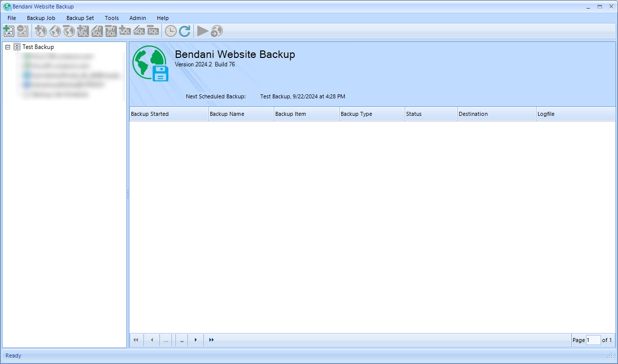This screenshot has height=364, width=618.
Task: Go to the next page arrow
Action: [x=196, y=340]
